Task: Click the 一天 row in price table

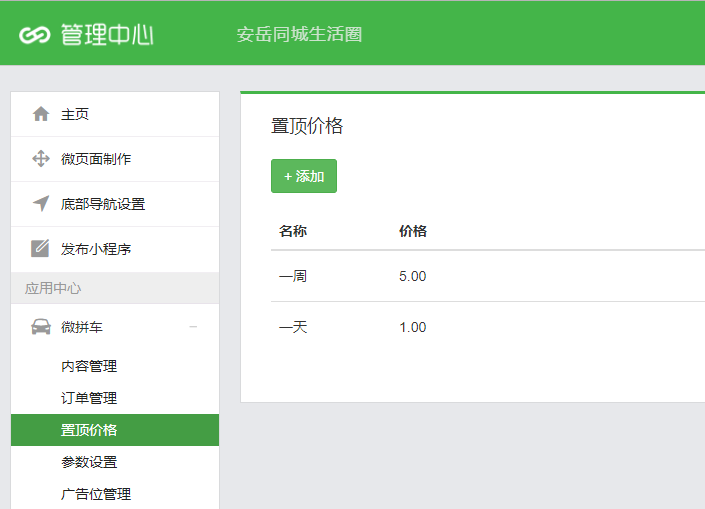Action: pos(293,327)
